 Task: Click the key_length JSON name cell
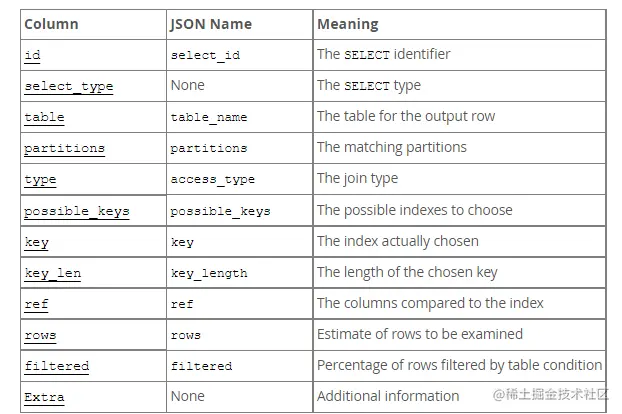tap(240, 273)
